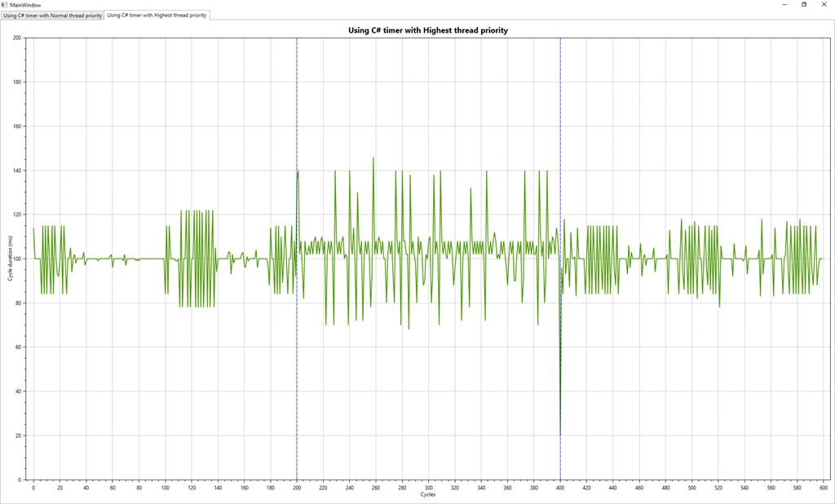Click the MainWindow app icon in title bar
Screen dimensions: 835x504
pos(4,4)
